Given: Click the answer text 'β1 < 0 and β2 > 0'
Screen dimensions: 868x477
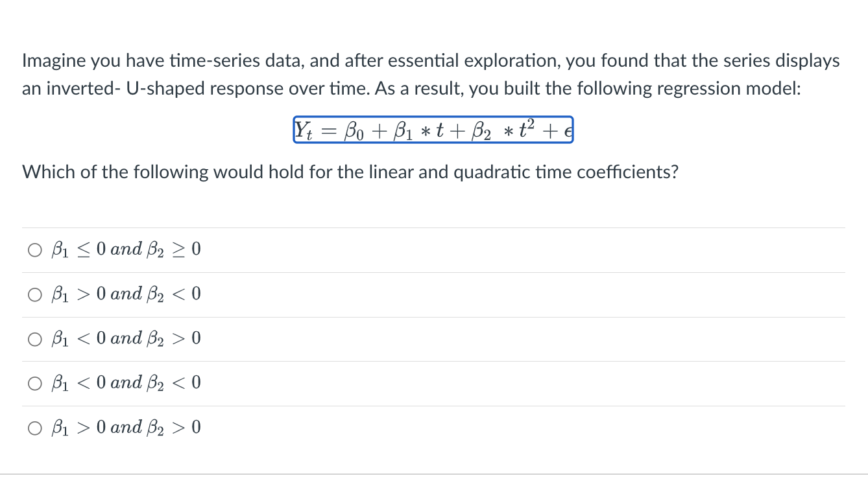Looking at the screenshot, I should click(x=127, y=338).
